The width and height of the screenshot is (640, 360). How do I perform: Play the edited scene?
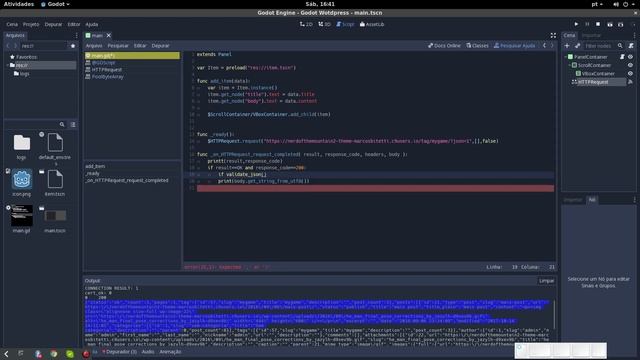(x=609, y=24)
